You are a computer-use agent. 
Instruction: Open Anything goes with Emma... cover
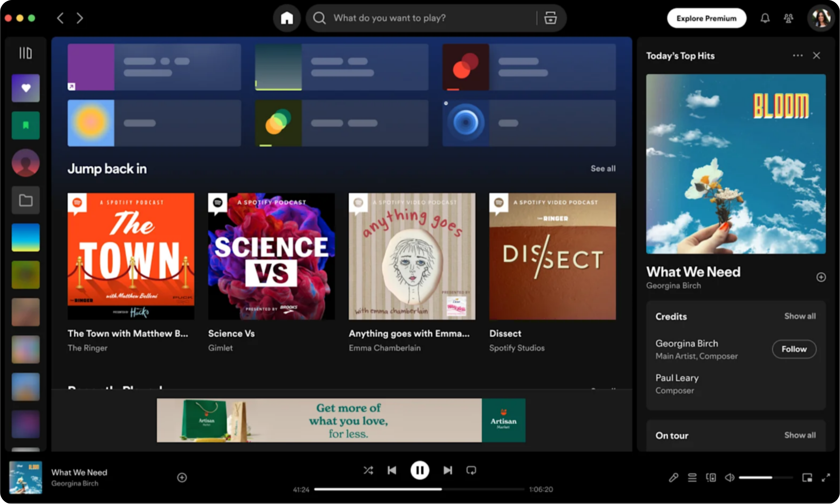click(412, 256)
